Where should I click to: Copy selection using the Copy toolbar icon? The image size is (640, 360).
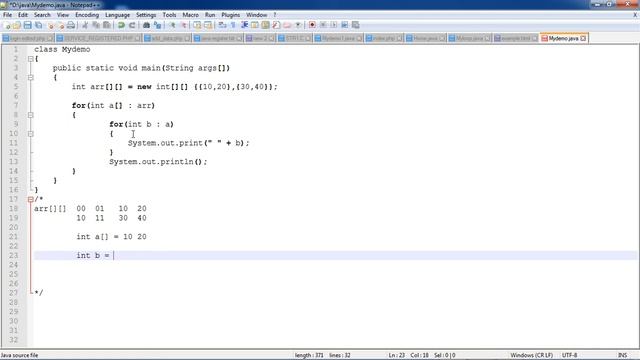(x=96, y=25)
